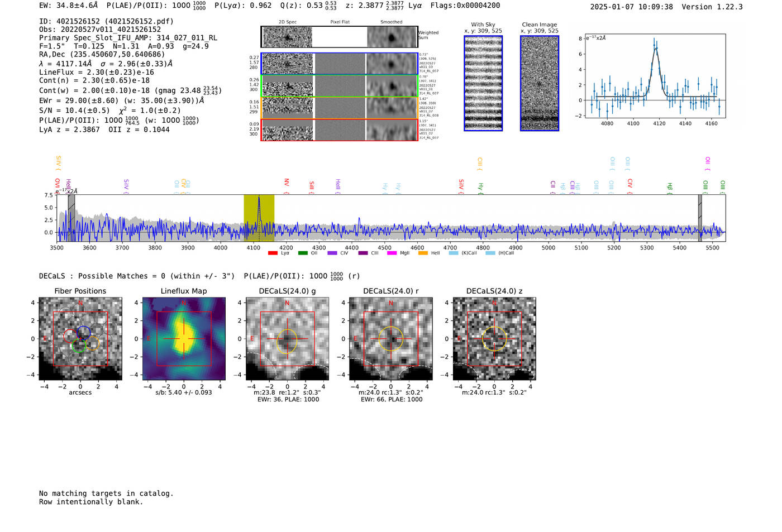
Task: Open the Clean Image panel
Action: 540,83
